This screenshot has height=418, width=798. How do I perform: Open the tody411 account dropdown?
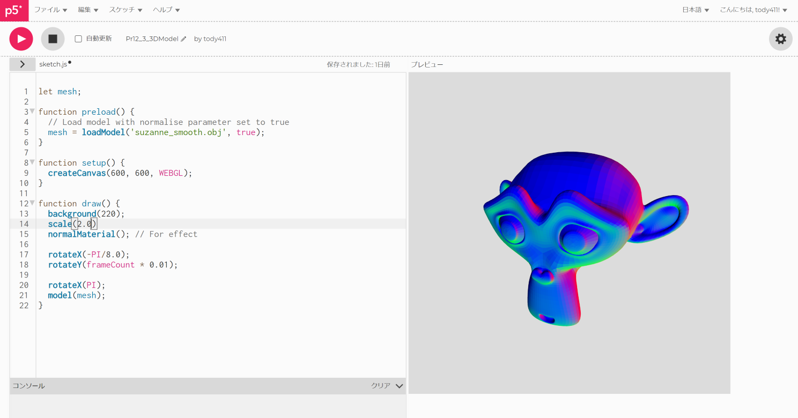click(x=753, y=10)
